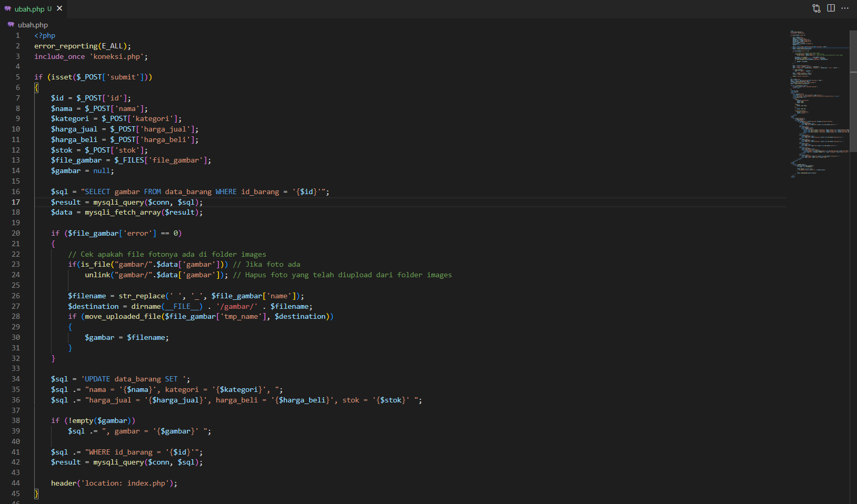Click the PHP elephant icon in the breadcrumb
This screenshot has width=857, height=504.
11,25
